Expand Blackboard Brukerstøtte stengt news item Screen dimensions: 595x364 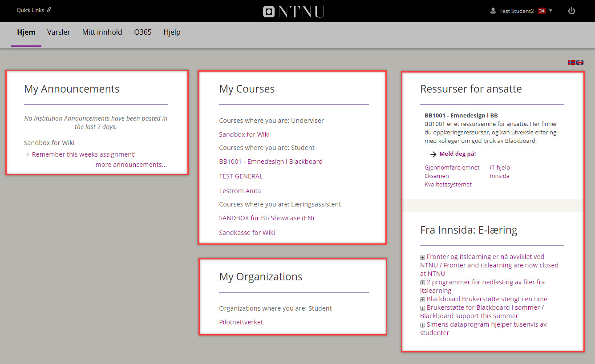[x=422, y=299]
